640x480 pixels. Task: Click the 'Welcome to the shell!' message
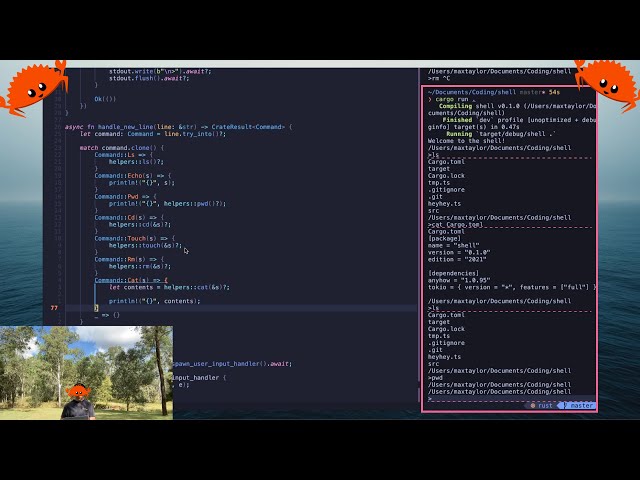pyautogui.click(x=466, y=141)
